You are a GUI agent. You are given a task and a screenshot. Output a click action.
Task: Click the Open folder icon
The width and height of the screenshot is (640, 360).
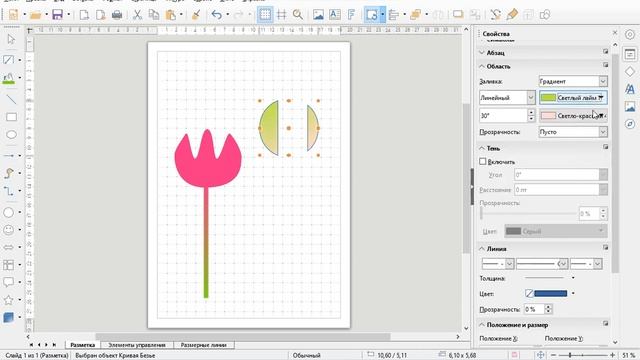click(x=36, y=15)
